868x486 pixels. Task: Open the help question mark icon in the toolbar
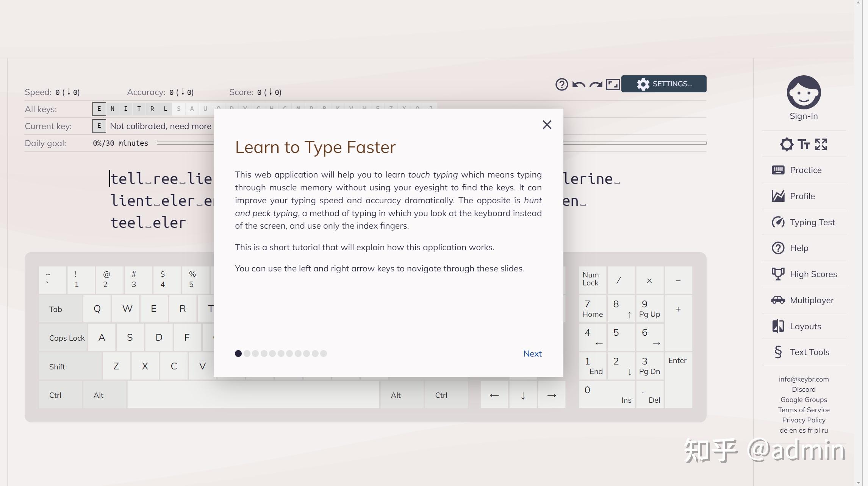pyautogui.click(x=561, y=84)
